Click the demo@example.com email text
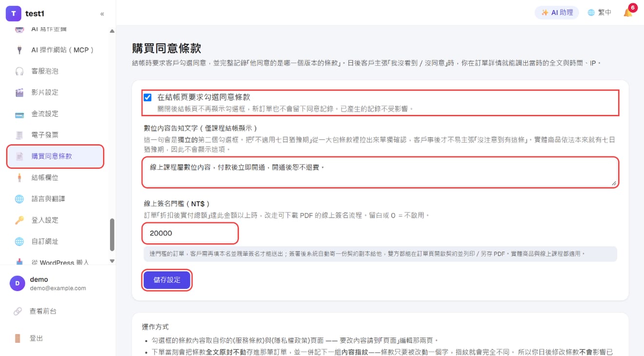Screen dimensions: 644x356 point(58,288)
